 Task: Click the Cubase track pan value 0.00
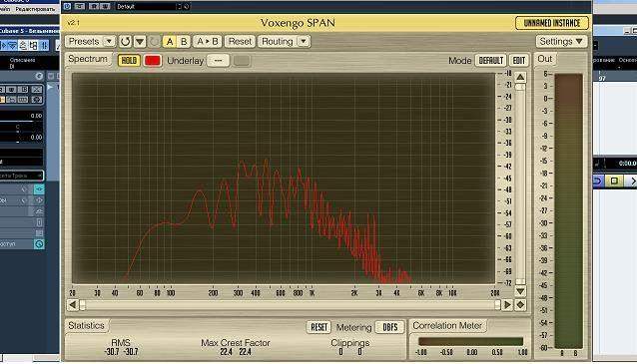point(36,138)
